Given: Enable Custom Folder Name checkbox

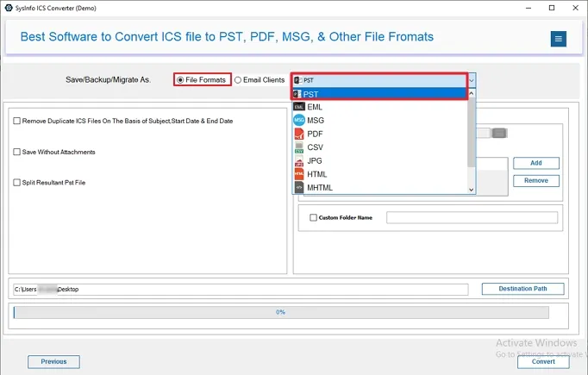Looking at the screenshot, I should tap(313, 217).
